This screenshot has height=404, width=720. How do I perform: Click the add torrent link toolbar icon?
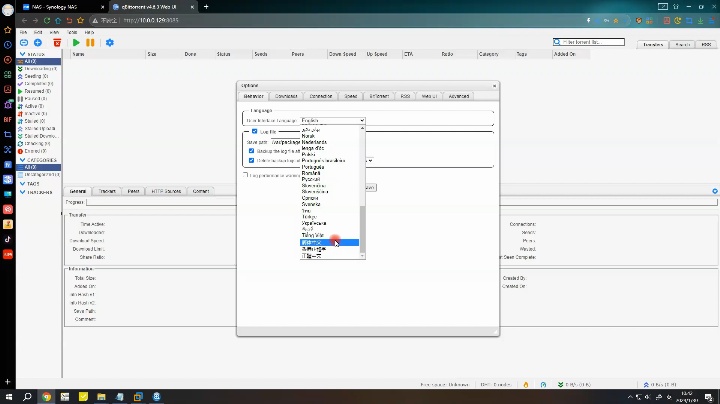24,43
